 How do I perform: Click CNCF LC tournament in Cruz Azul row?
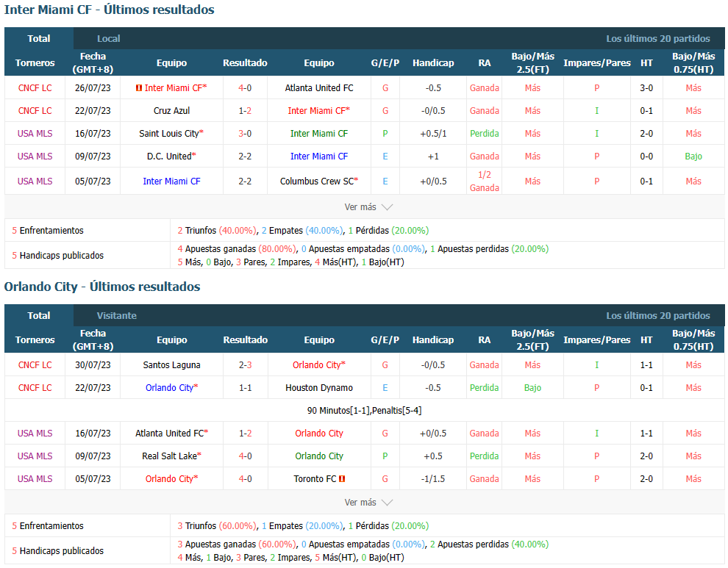click(x=35, y=111)
